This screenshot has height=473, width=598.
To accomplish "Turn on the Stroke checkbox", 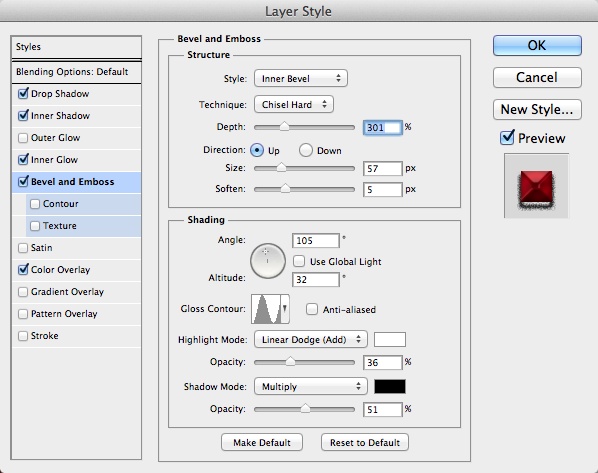I will 23,336.
